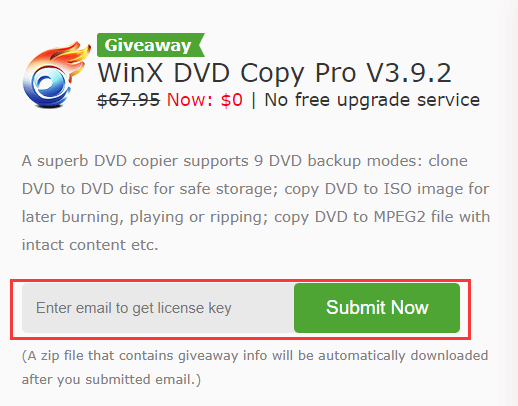Image resolution: width=518 pixels, height=406 pixels.
Task: Click the green Giveaway ribbon badge
Action: tap(151, 45)
